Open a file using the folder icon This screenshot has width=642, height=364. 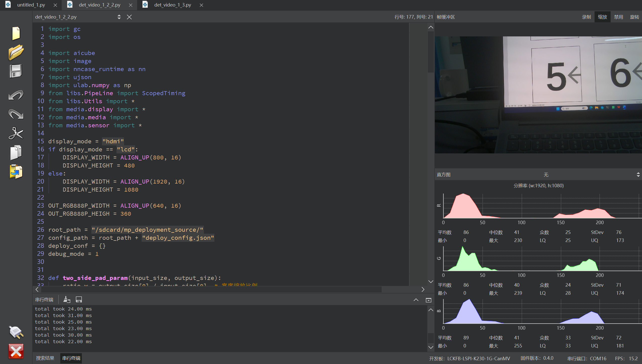coord(16,52)
